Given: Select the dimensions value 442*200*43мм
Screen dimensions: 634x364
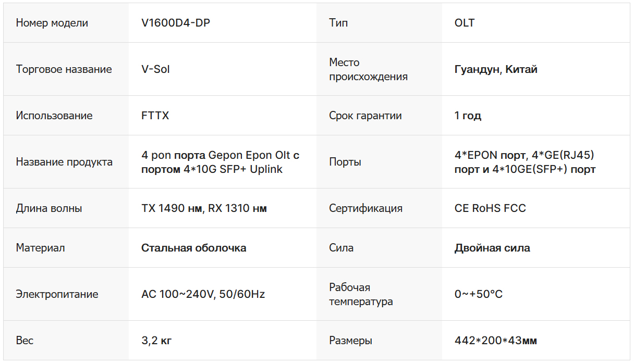Looking at the screenshot, I should click(495, 341).
